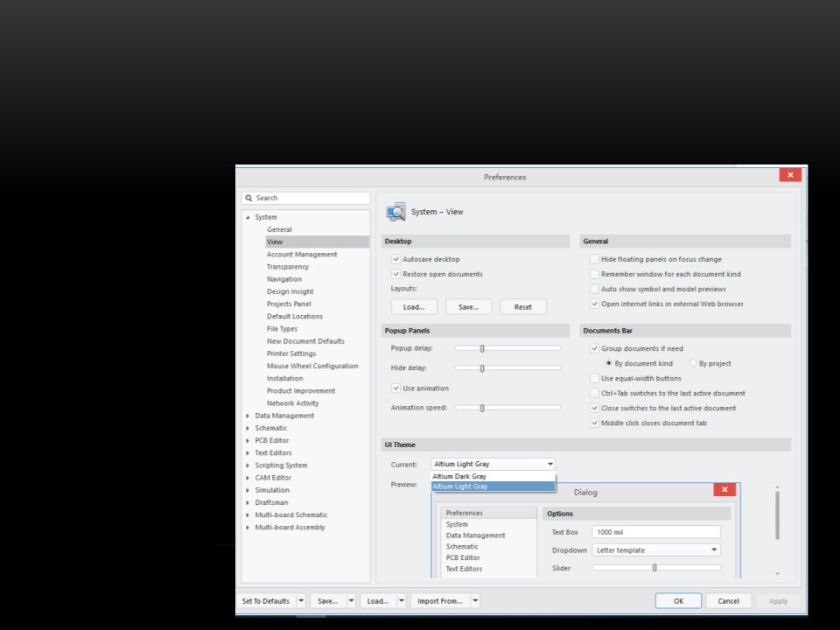840x630 pixels.
Task: Expand the Multi-board Schematic node
Action: click(248, 514)
